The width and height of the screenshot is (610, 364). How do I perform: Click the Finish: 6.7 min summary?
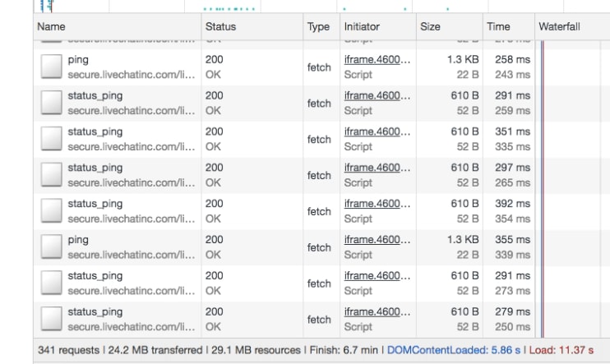(344, 350)
